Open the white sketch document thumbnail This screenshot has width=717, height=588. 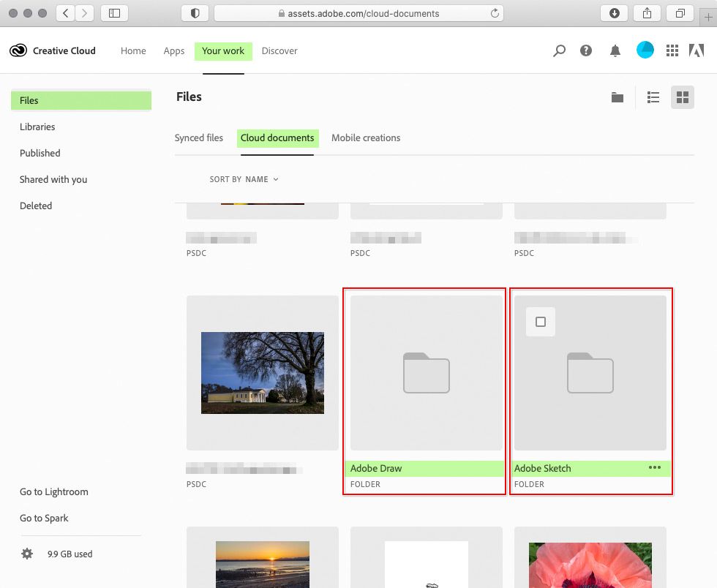click(x=426, y=565)
